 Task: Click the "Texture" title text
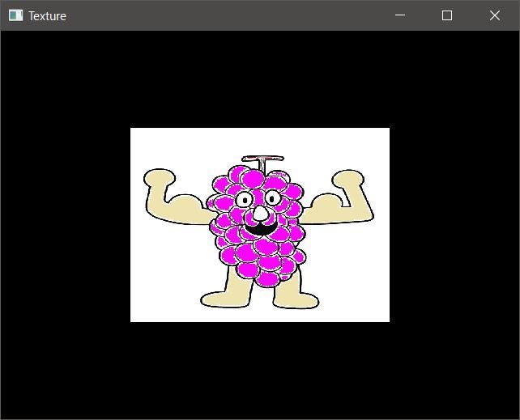point(47,16)
